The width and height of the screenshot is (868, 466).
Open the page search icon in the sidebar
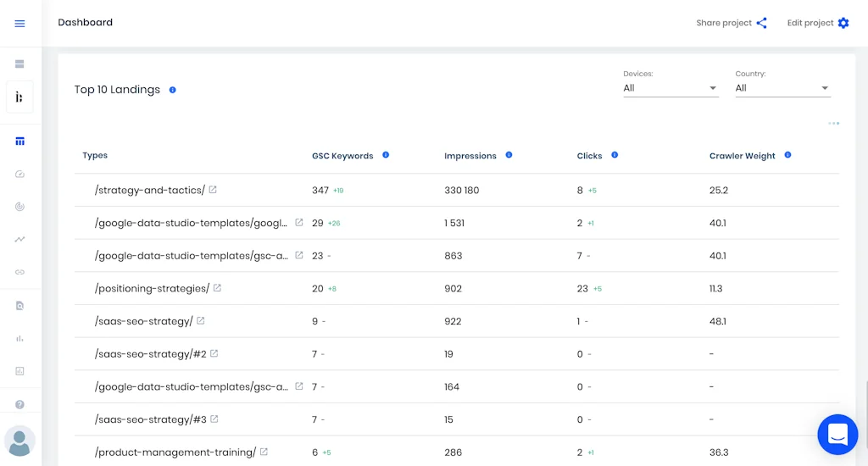(x=20, y=306)
